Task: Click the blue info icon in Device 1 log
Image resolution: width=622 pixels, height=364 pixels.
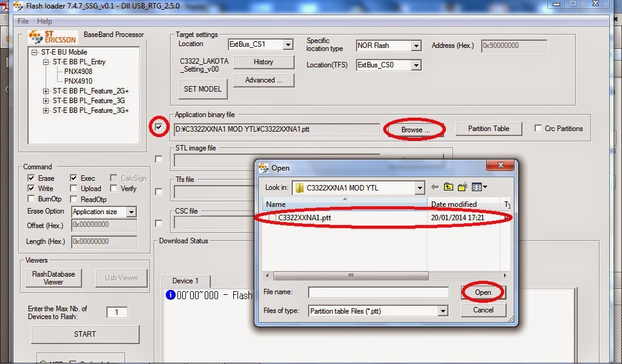Action: coord(171,295)
